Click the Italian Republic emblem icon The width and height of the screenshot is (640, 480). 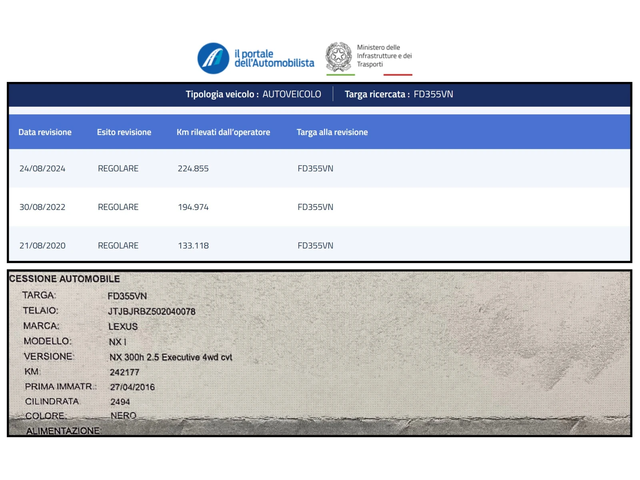pos(339,57)
